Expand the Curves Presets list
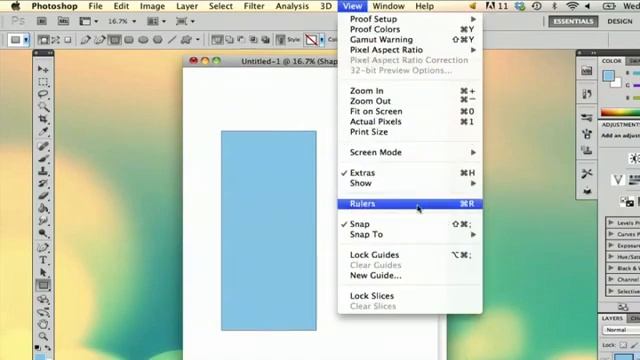Screen dimensions: 640x360 (x=611, y=234)
